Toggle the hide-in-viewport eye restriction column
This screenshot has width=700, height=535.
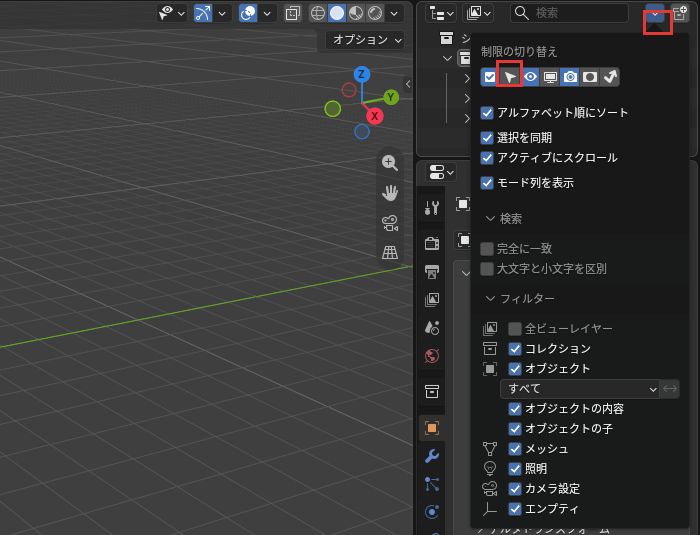coord(530,77)
